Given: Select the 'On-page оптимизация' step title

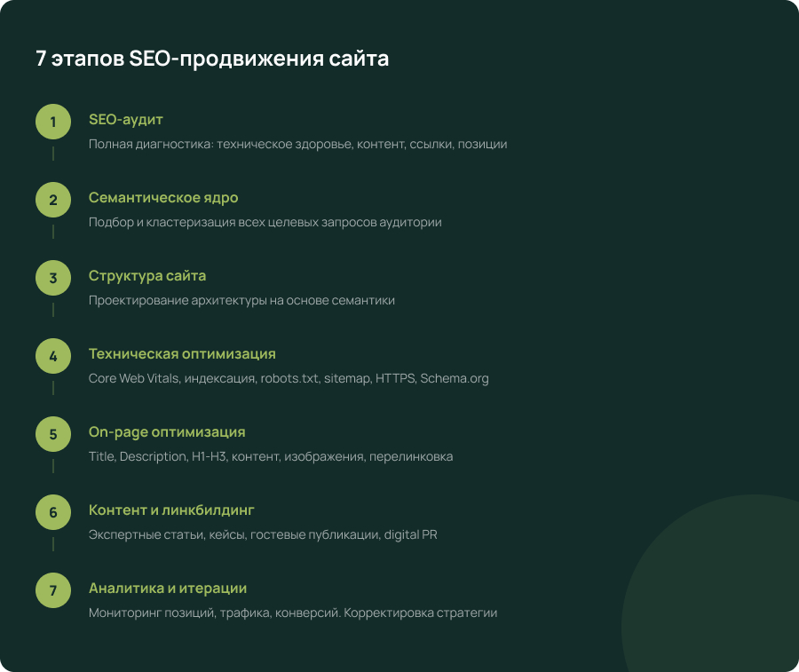Looking at the screenshot, I should click(x=167, y=432).
